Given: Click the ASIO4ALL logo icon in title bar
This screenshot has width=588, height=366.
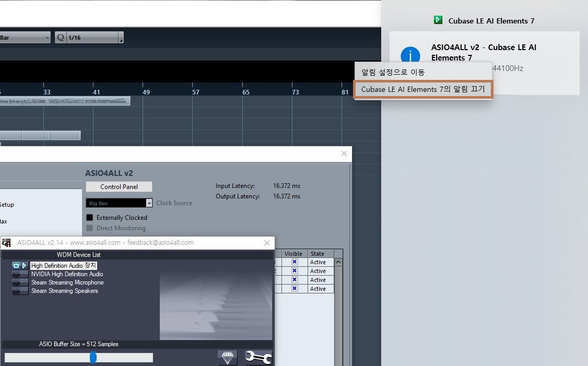Looking at the screenshot, I should tap(6, 243).
